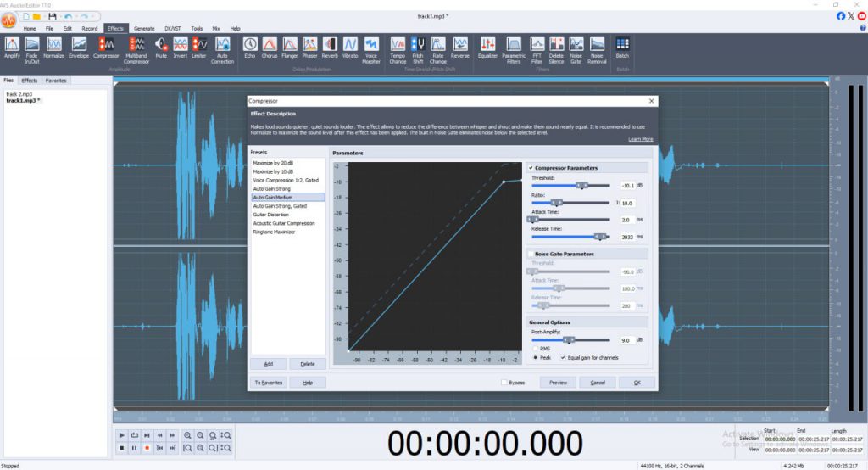The image size is (868, 470).
Task: Follow the Learn More link
Action: 640,139
